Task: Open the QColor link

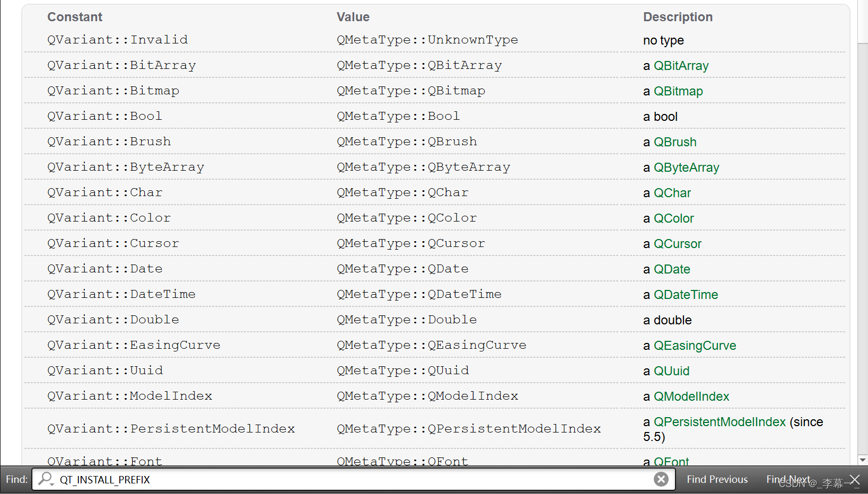Action: pyautogui.click(x=673, y=218)
